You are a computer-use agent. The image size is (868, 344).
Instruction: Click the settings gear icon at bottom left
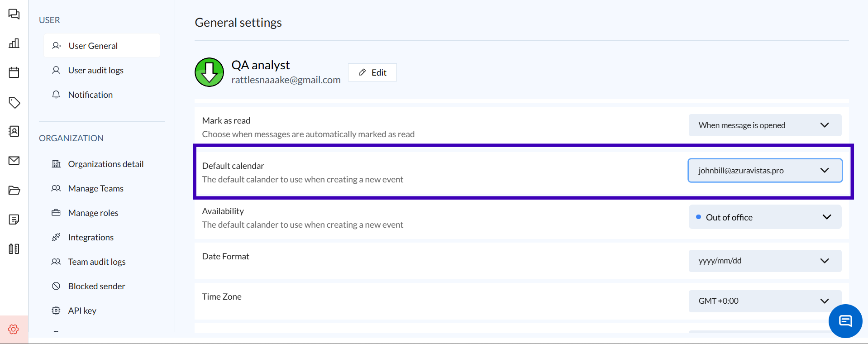point(14,329)
